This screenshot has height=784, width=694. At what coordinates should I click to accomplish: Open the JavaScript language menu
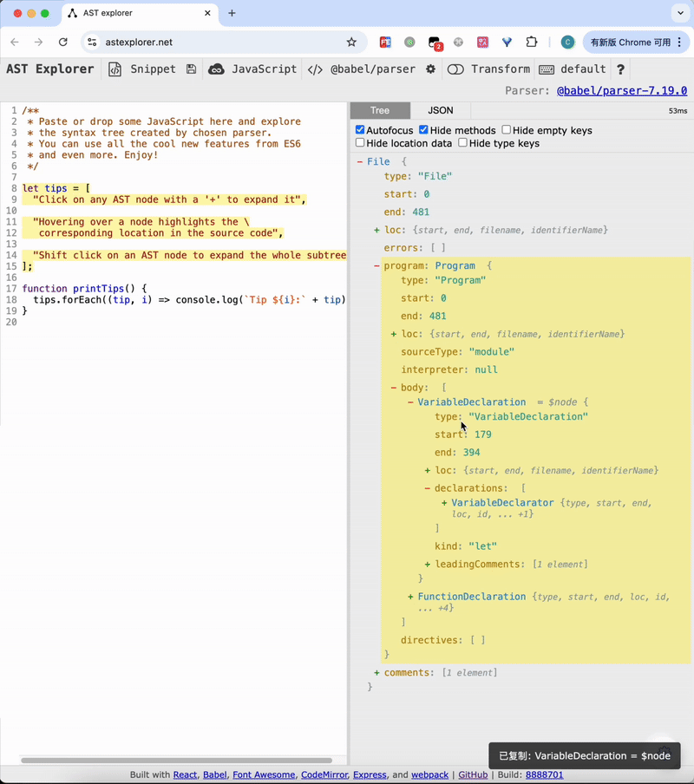264,69
